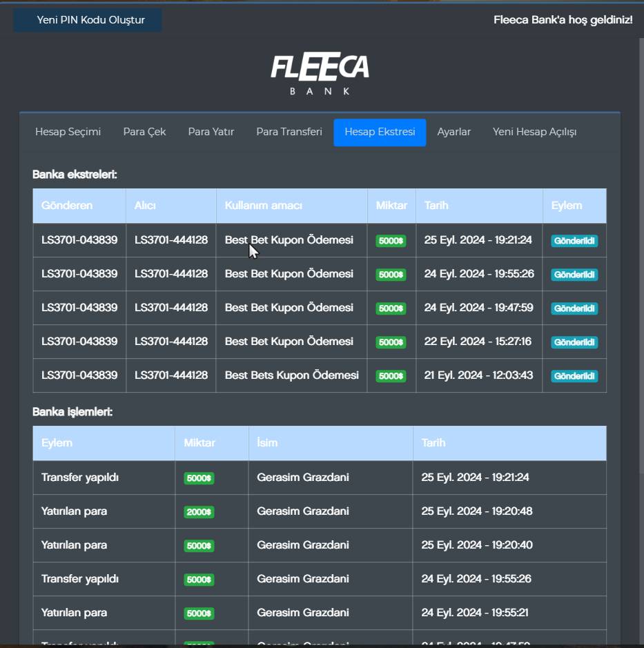Viewport: 644px width, 648px height.
Task: Click the active Hesap Ekstresi tab
Action: coord(380,132)
